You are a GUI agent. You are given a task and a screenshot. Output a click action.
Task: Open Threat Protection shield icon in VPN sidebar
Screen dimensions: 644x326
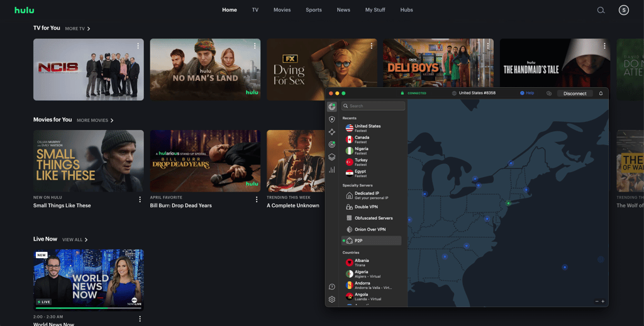coord(332,119)
